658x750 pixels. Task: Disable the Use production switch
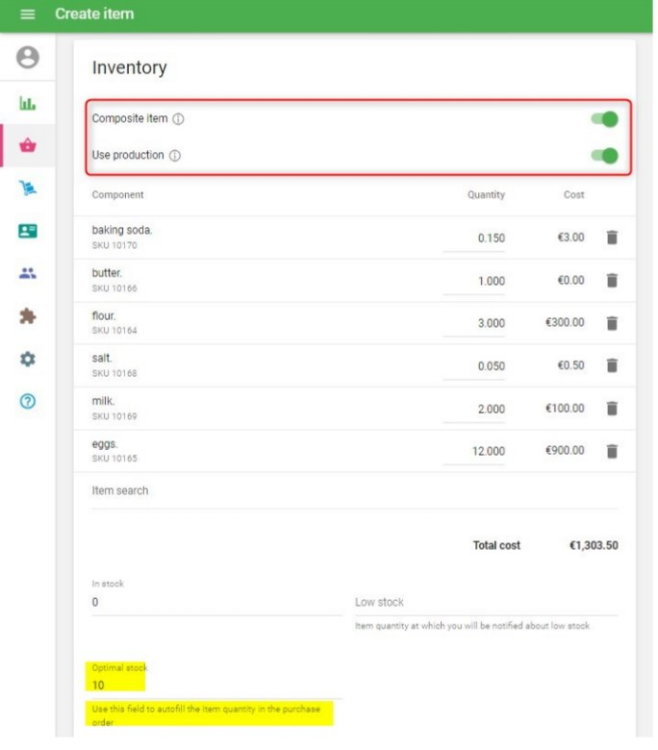click(604, 156)
